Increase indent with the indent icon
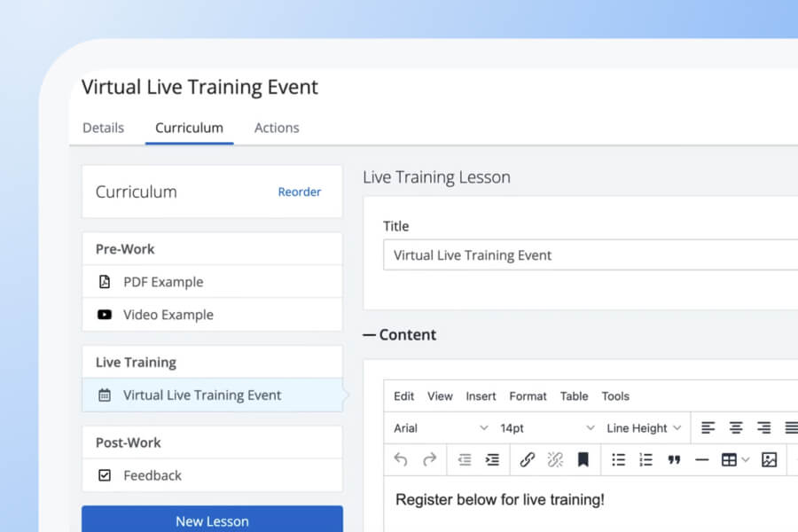This screenshot has height=532, width=798. [492, 459]
